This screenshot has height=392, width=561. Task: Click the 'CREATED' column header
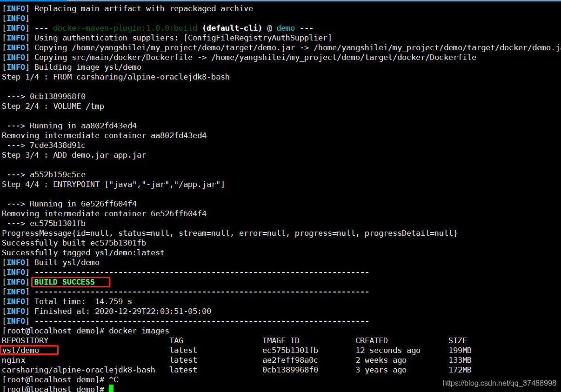pyautogui.click(x=372, y=340)
